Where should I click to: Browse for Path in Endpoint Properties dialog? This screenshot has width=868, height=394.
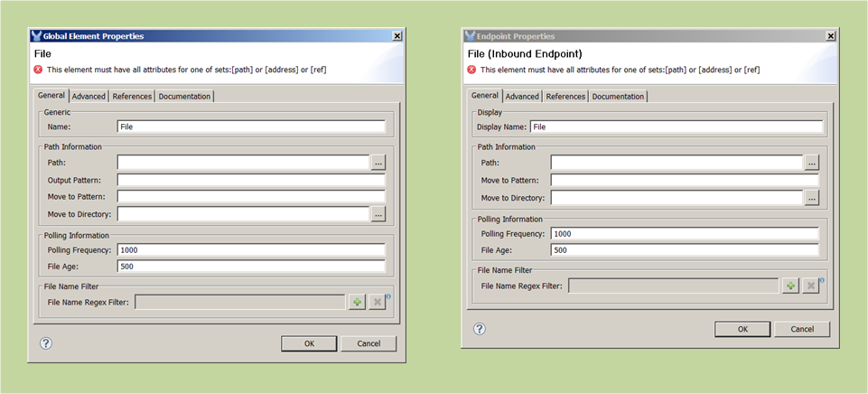click(x=811, y=163)
